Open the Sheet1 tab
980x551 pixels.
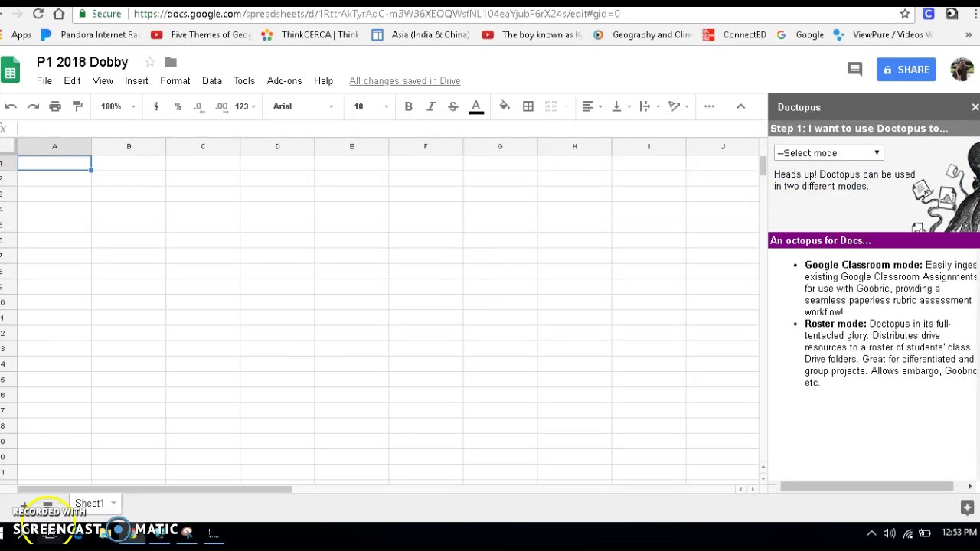point(90,504)
